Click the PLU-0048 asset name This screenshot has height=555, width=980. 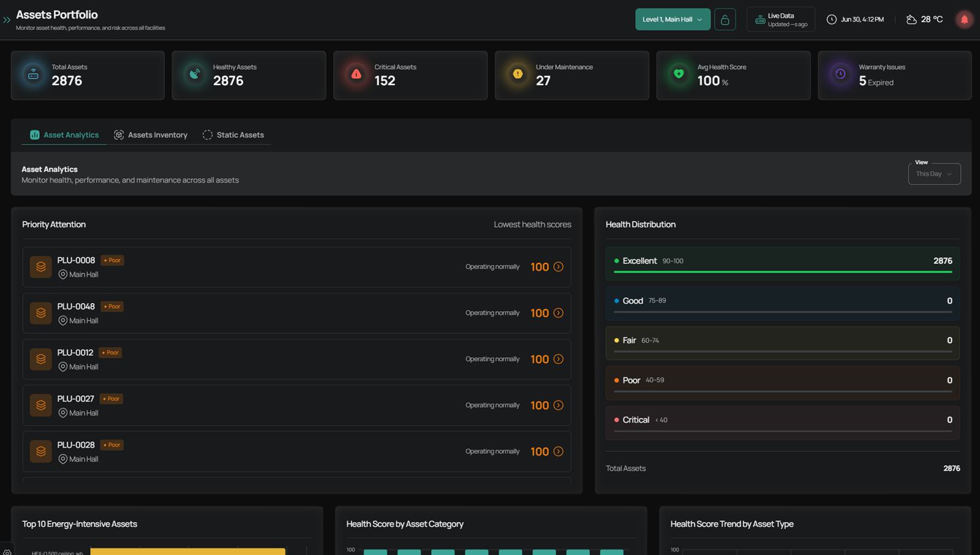(76, 306)
